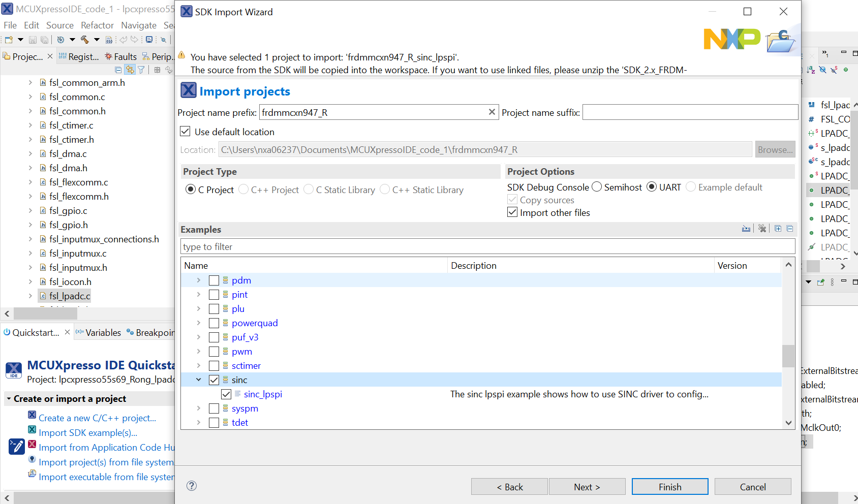The width and height of the screenshot is (858, 504).
Task: Click the examples list vertical scrollbar thumb
Action: coord(788,356)
